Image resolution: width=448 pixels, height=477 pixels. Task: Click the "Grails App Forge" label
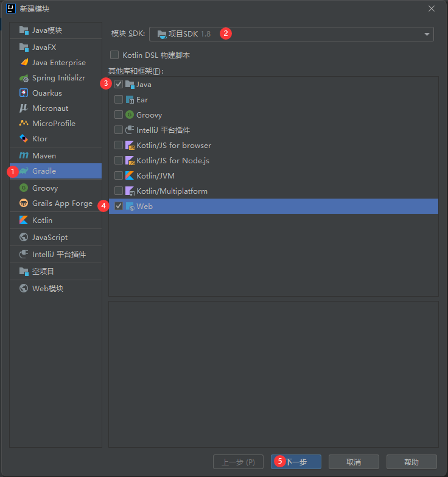[x=62, y=203]
